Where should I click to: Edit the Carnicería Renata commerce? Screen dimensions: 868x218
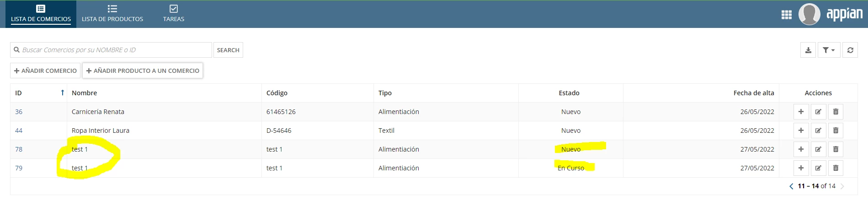point(818,112)
